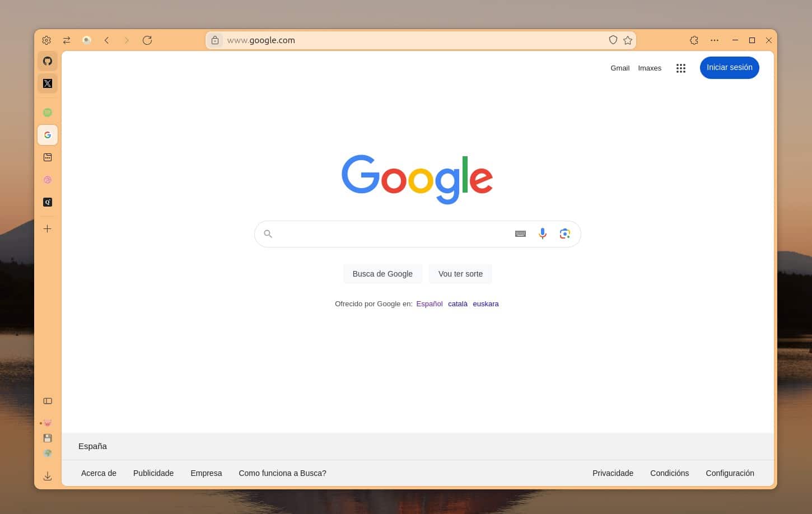This screenshot has height=514, width=812.
Task: Switch to the black Q icon tab
Action: 48,202
